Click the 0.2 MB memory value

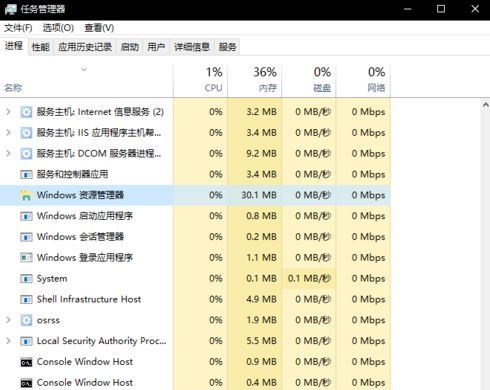coord(262,236)
